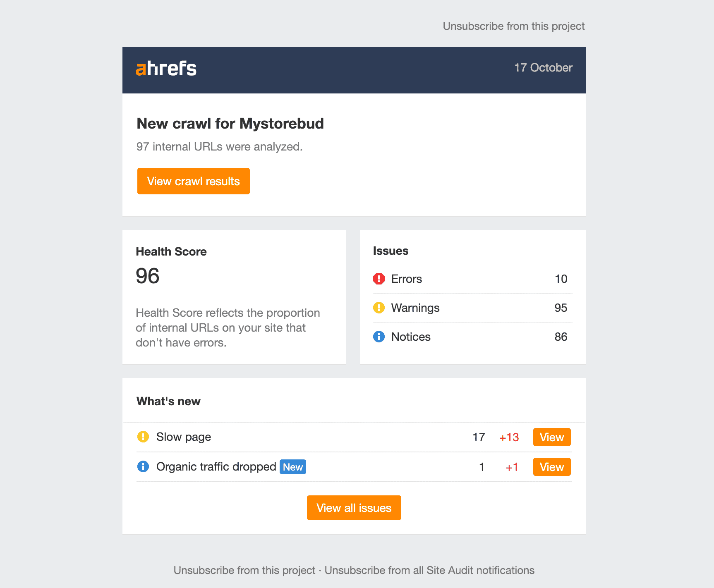Open View for Organic traffic dropped
714x588 pixels.
click(552, 467)
